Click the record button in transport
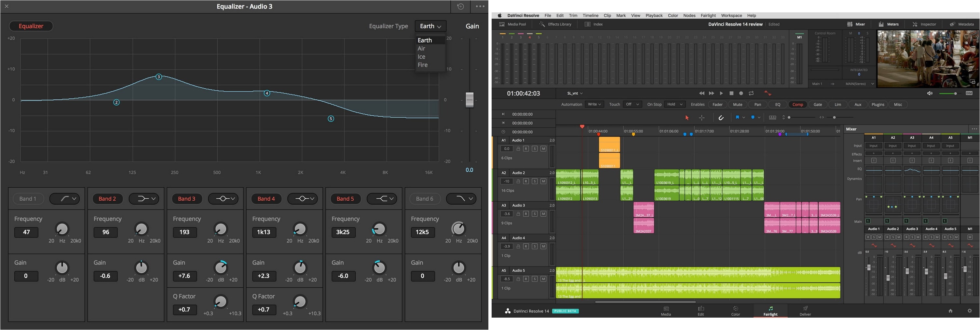 tap(741, 93)
